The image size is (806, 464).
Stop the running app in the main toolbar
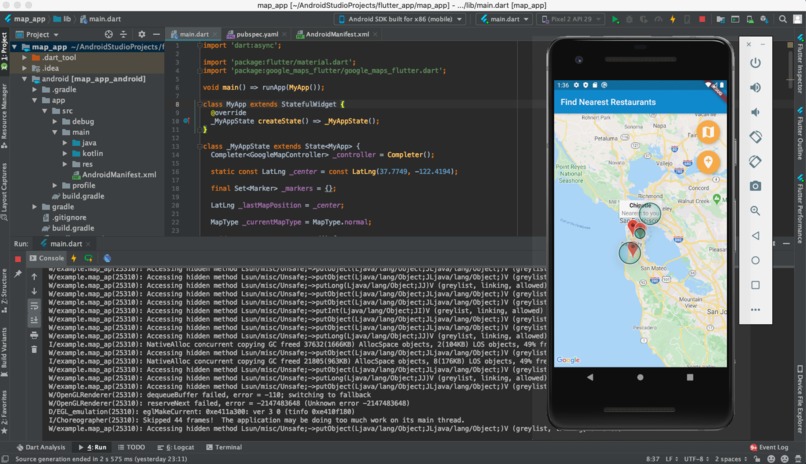click(x=702, y=20)
